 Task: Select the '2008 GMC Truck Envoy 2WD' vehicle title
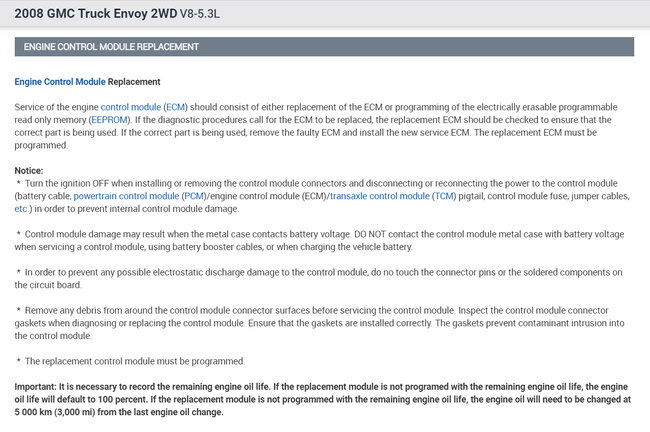[96, 13]
